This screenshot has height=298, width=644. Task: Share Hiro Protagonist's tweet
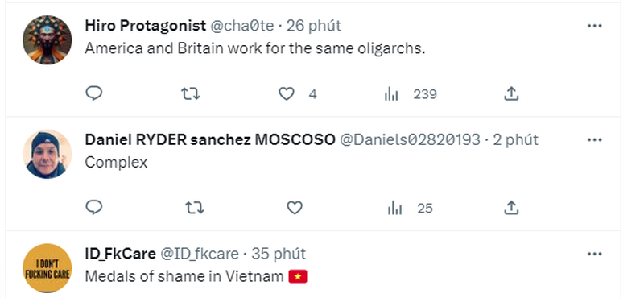[511, 93]
